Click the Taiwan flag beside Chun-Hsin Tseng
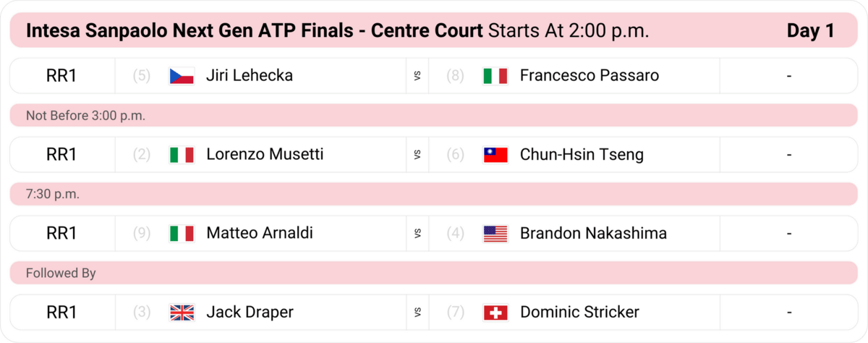This screenshot has width=868, height=343. point(495,155)
